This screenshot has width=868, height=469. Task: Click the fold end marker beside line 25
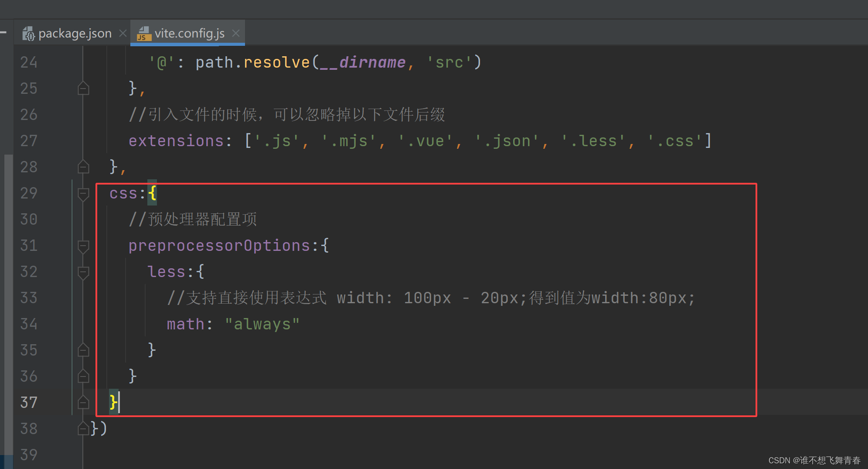[83, 88]
